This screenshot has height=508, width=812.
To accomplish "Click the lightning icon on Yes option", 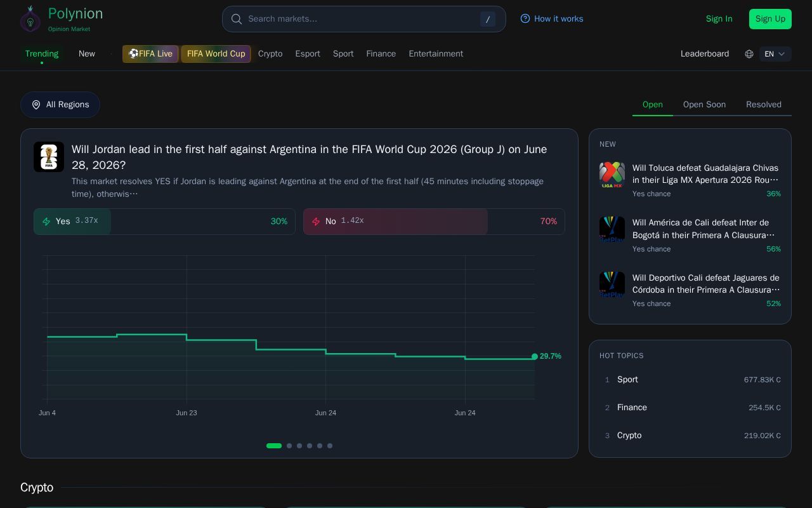I will [x=46, y=222].
